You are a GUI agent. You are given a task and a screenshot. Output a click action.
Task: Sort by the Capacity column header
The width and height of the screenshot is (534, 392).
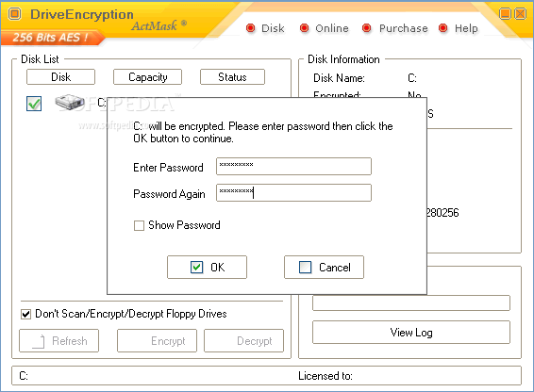tap(147, 77)
